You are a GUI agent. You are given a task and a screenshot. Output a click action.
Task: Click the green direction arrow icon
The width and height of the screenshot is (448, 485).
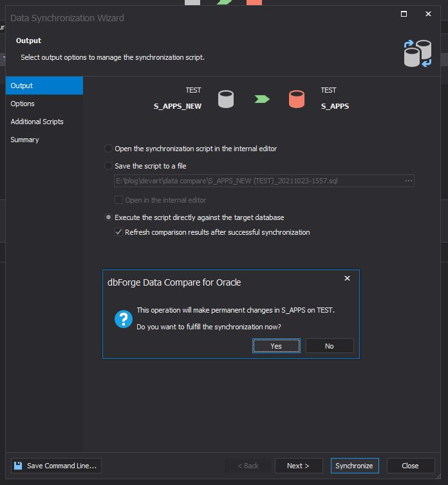[x=261, y=99]
